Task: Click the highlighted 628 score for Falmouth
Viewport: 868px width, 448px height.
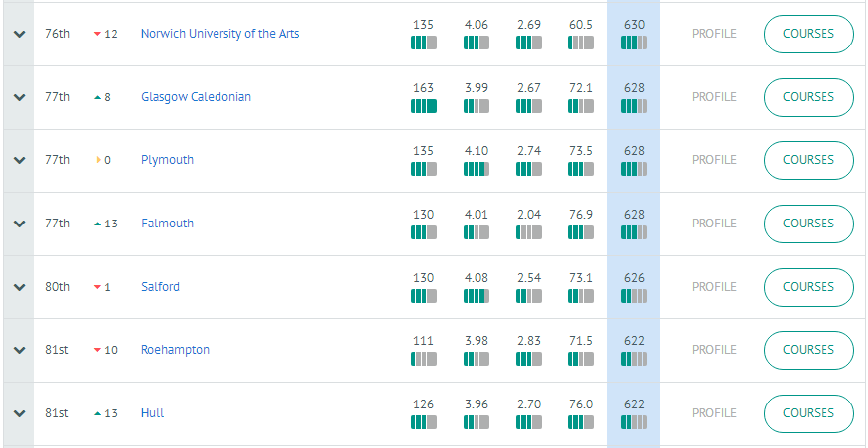Action: click(634, 215)
